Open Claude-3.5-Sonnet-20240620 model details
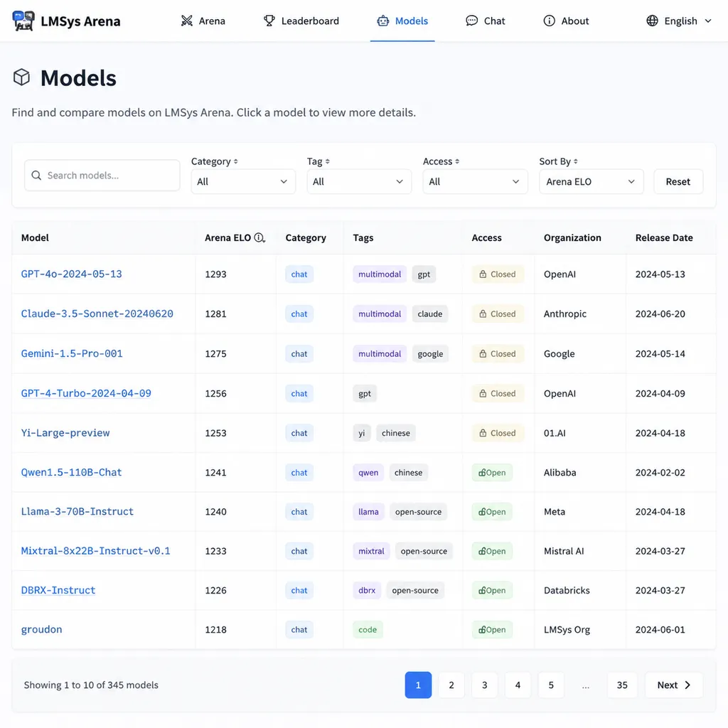Image resolution: width=728 pixels, height=728 pixels. tap(97, 314)
